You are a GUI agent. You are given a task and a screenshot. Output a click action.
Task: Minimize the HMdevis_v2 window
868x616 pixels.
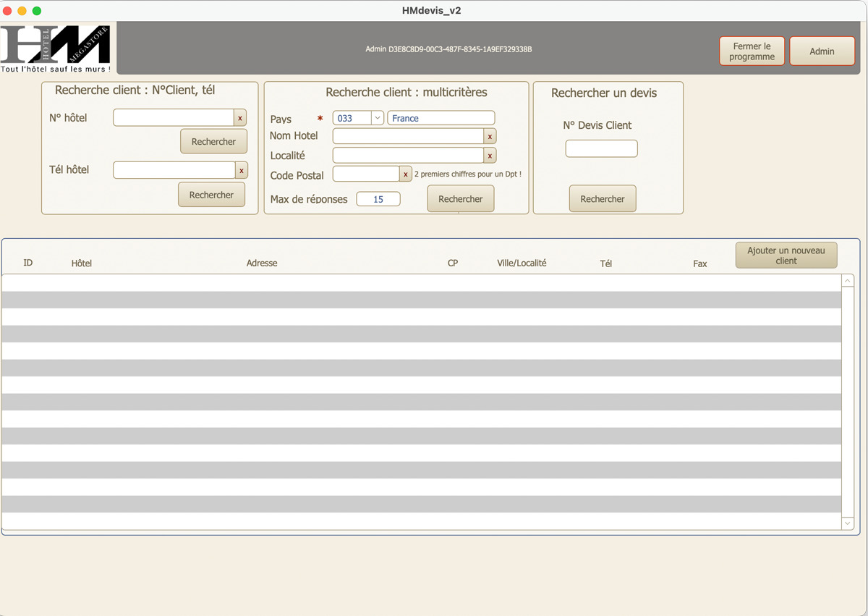coord(22,11)
